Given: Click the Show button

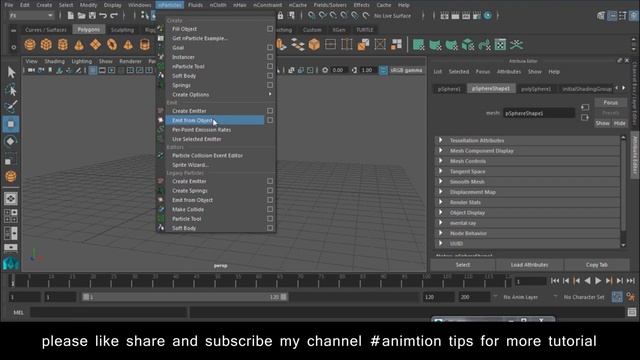Looking at the screenshot, I should [x=602, y=123].
